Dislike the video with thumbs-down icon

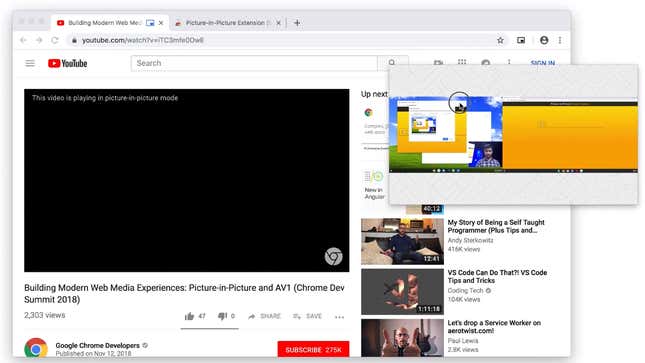point(223,316)
